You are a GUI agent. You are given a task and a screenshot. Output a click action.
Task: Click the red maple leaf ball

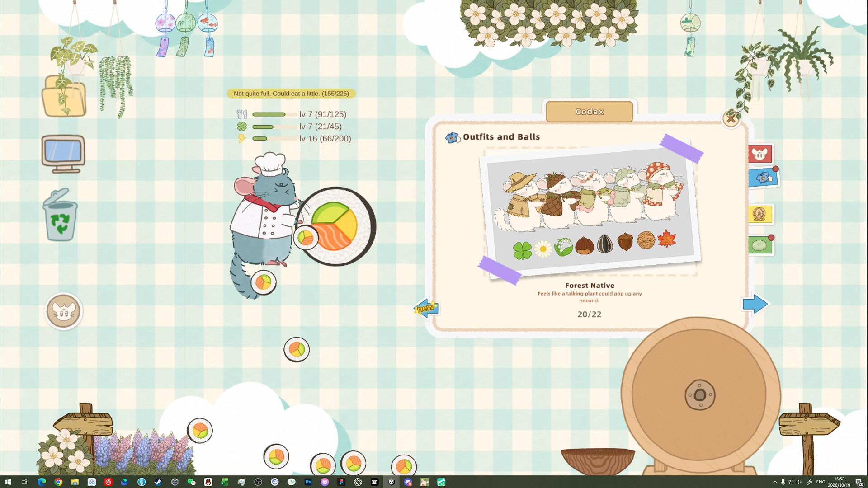point(666,238)
